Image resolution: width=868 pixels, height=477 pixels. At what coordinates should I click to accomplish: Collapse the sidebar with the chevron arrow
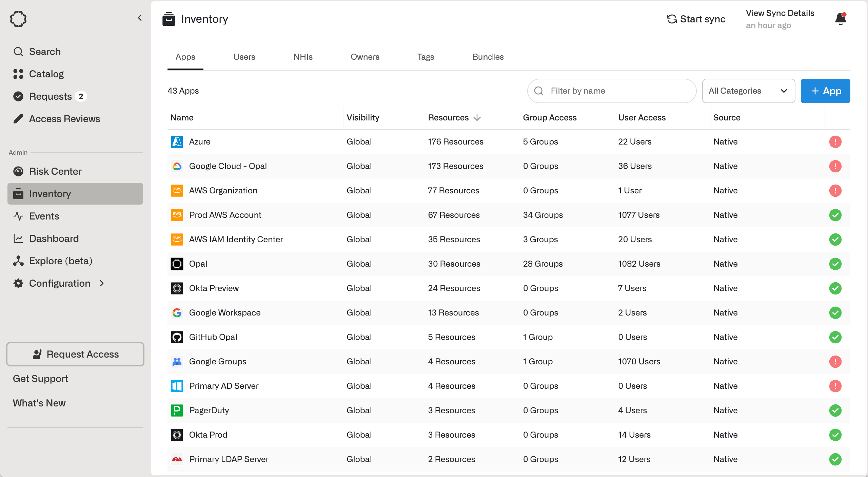pos(140,18)
